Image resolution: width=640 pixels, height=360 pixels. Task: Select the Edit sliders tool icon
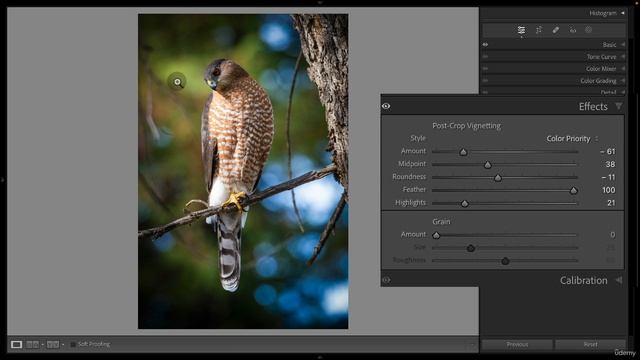[521, 30]
